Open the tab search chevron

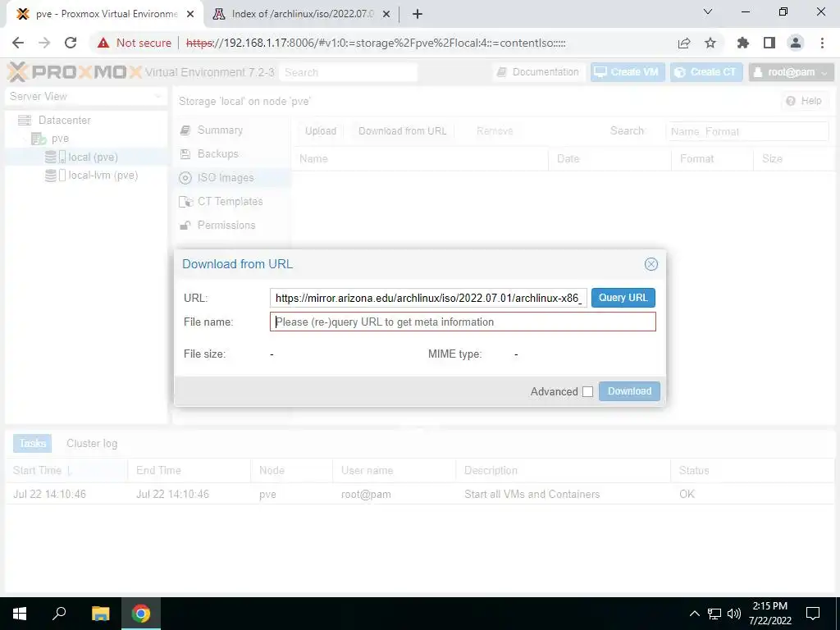pos(708,11)
